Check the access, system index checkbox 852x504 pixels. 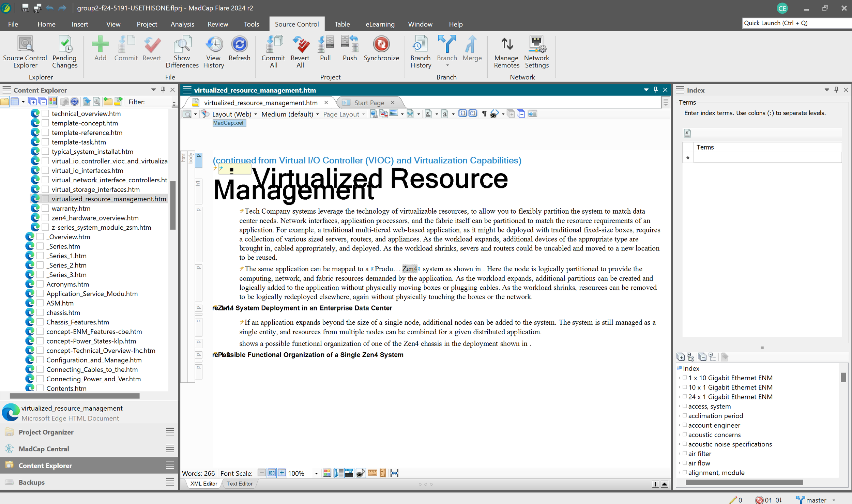click(x=685, y=406)
